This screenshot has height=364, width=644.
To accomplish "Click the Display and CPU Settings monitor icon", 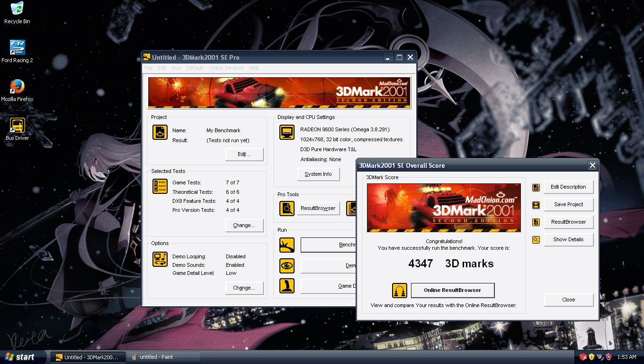I will click(x=287, y=132).
